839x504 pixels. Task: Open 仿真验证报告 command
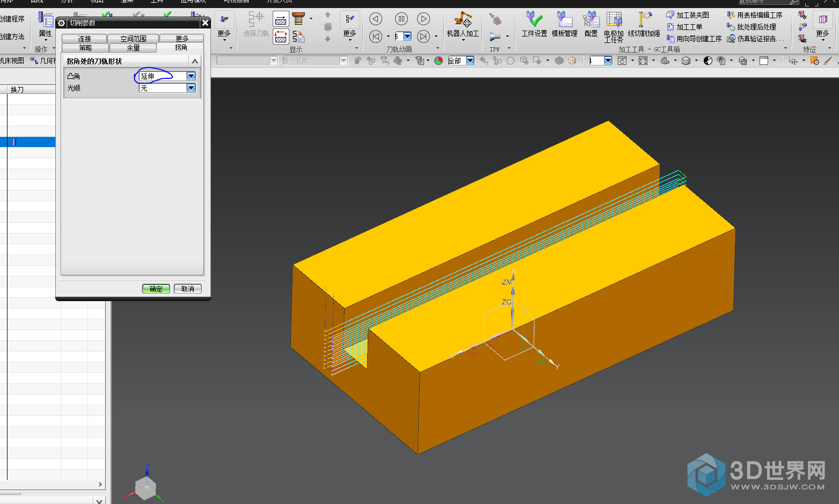tap(756, 39)
